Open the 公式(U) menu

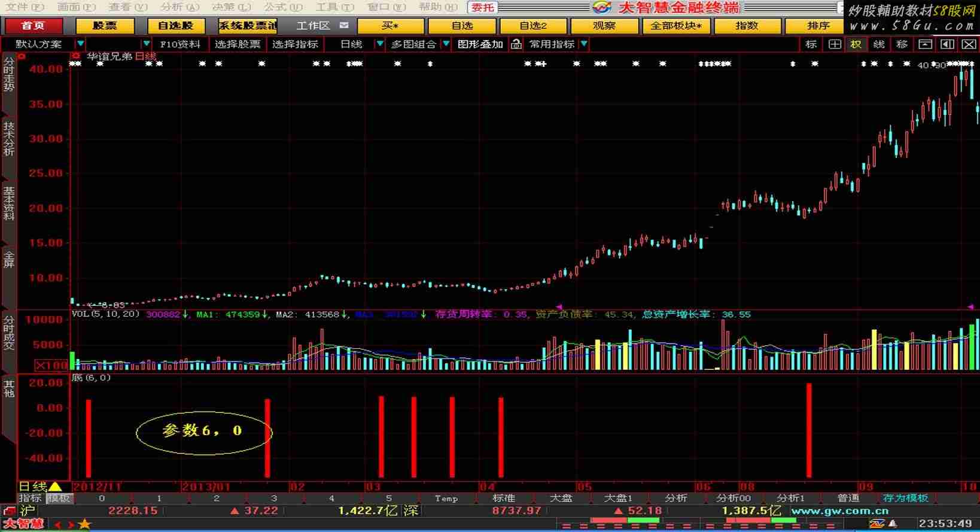point(283,7)
